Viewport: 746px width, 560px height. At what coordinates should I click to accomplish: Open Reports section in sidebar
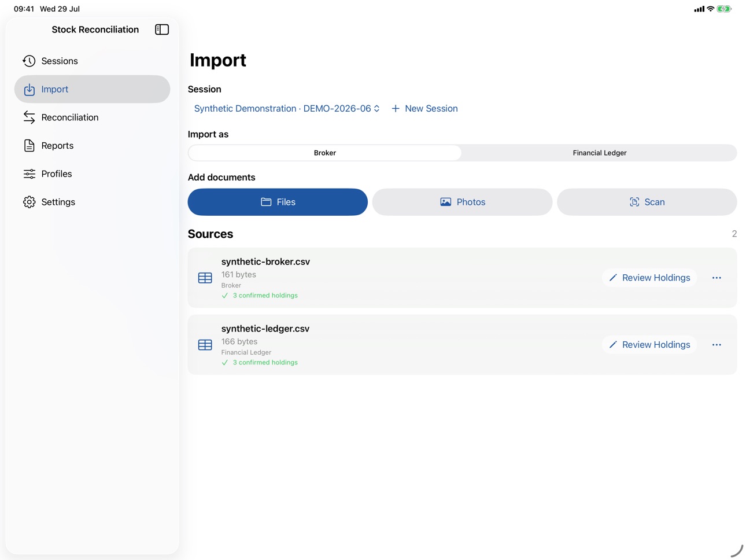pos(92,145)
